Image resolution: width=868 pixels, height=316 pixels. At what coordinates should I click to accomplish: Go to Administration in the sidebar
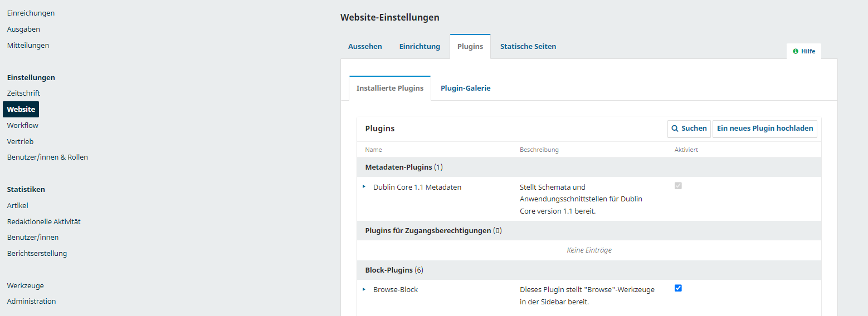click(31, 301)
